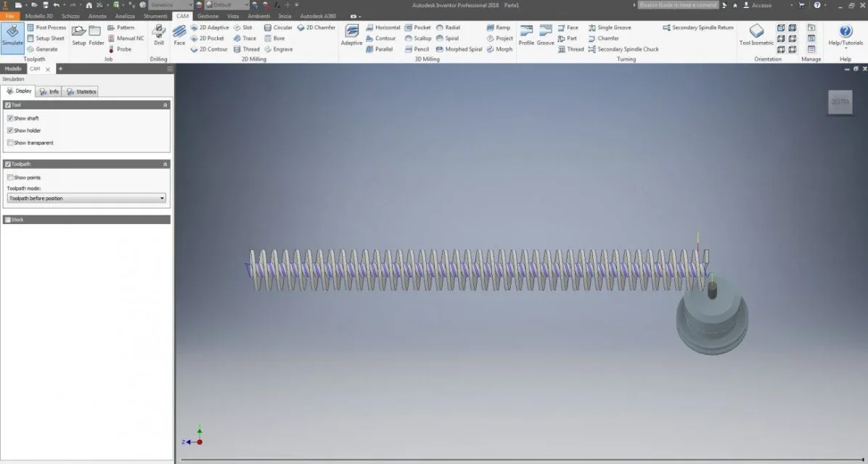This screenshot has width=868, height=464.
Task: Open the Strumenti ribbon tab
Action: 155,16
